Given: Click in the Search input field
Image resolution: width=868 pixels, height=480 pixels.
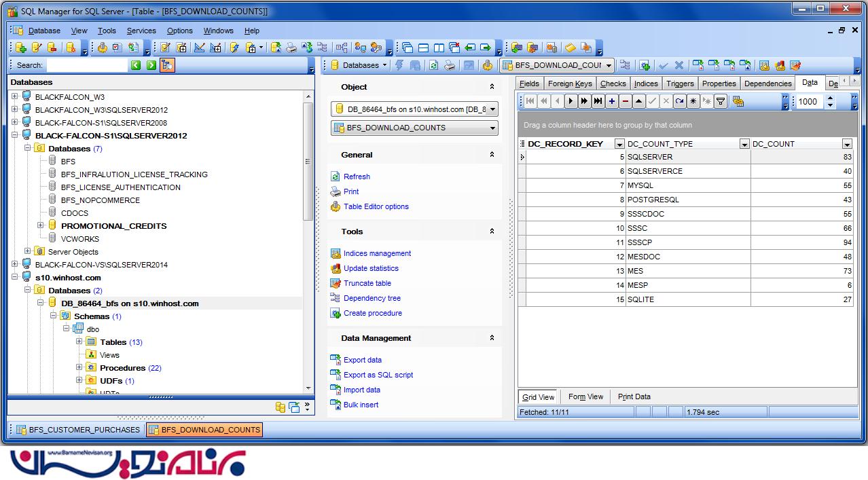Looking at the screenshot, I should 86,65.
